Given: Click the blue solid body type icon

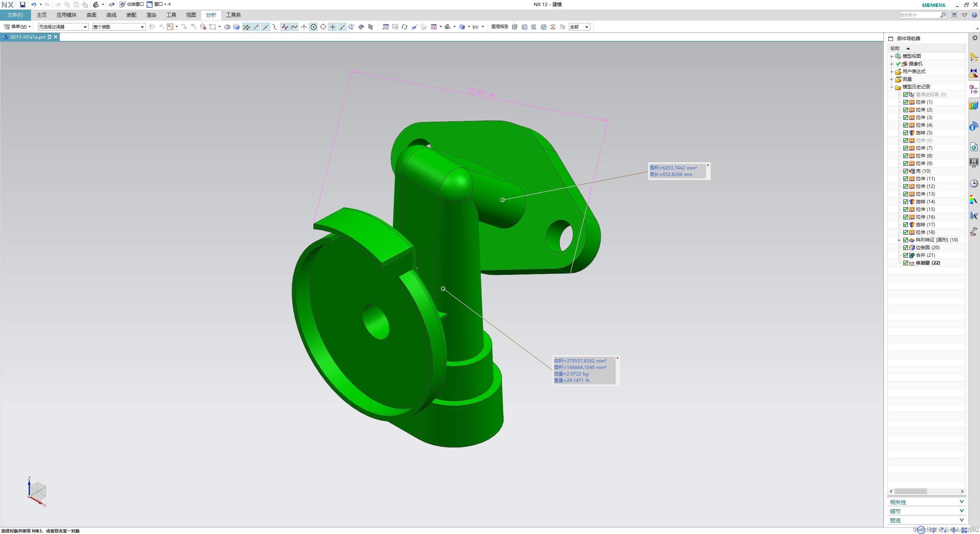Looking at the screenshot, I should point(236,27).
